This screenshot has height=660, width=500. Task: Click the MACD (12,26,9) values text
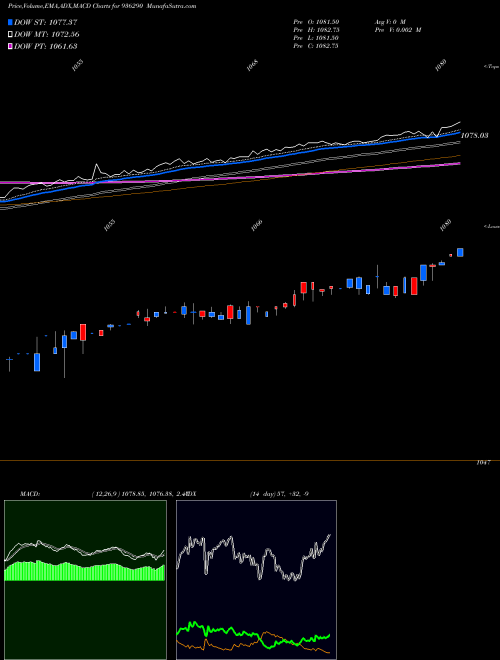coord(139,493)
